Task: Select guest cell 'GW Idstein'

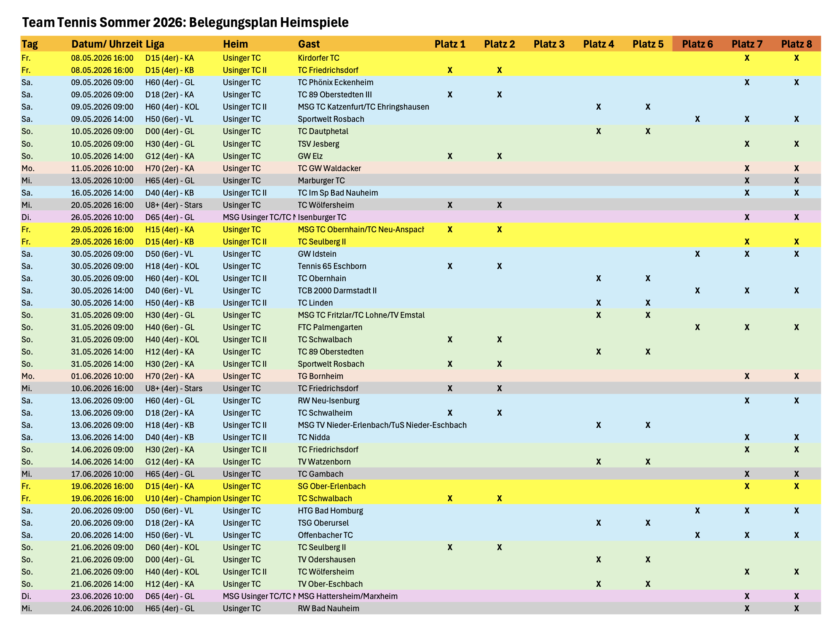Action: 317,254
